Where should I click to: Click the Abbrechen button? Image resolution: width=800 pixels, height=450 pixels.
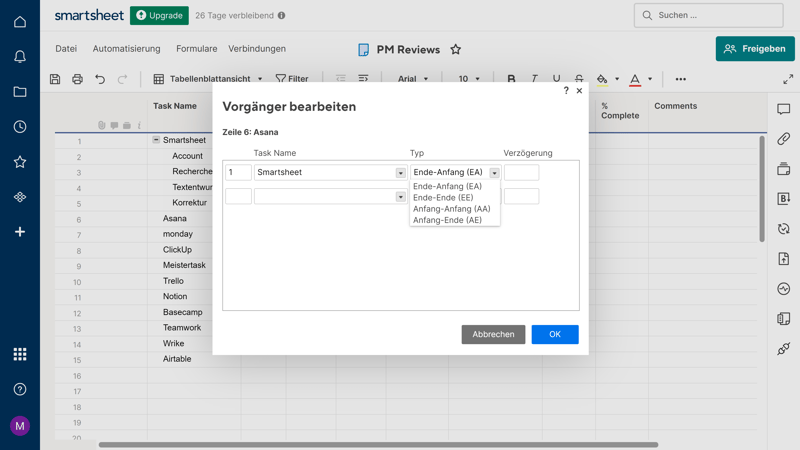click(x=493, y=334)
